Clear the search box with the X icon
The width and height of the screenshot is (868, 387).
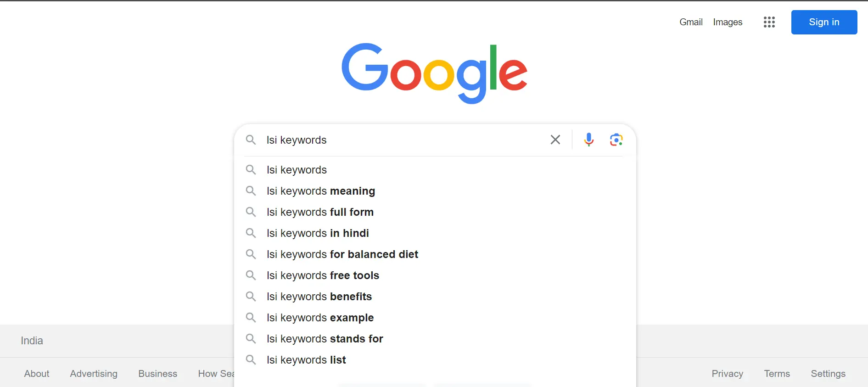coord(555,140)
